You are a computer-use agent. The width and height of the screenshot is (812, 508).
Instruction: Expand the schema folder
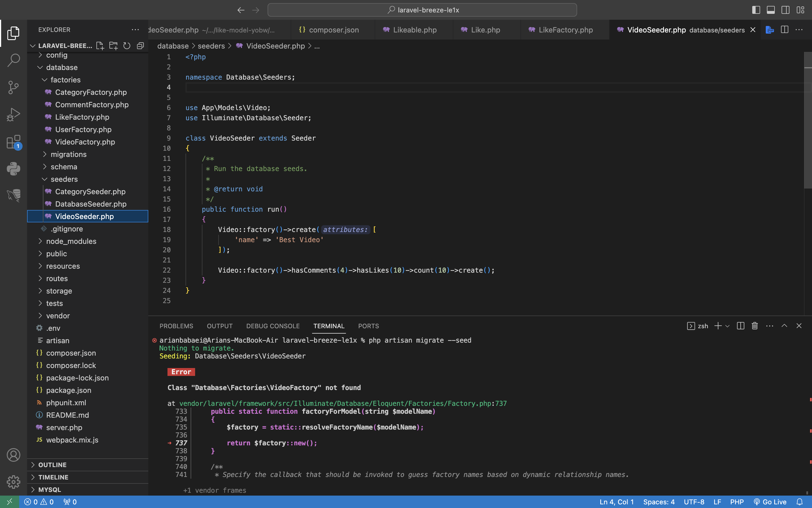pos(88,167)
